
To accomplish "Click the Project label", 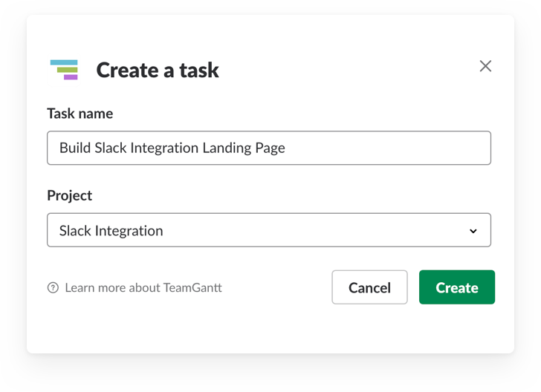I will pyautogui.click(x=70, y=195).
